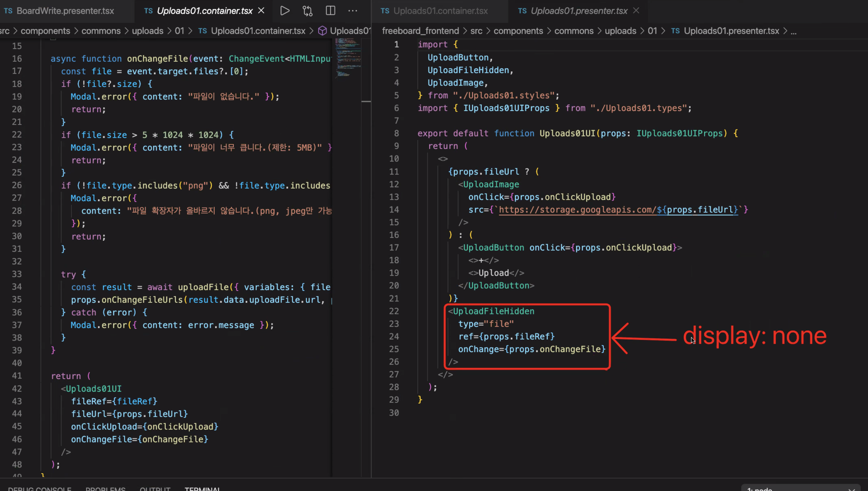
Task: Switch to right-pane Uploads01.container.tsx tab
Action: pyautogui.click(x=440, y=11)
